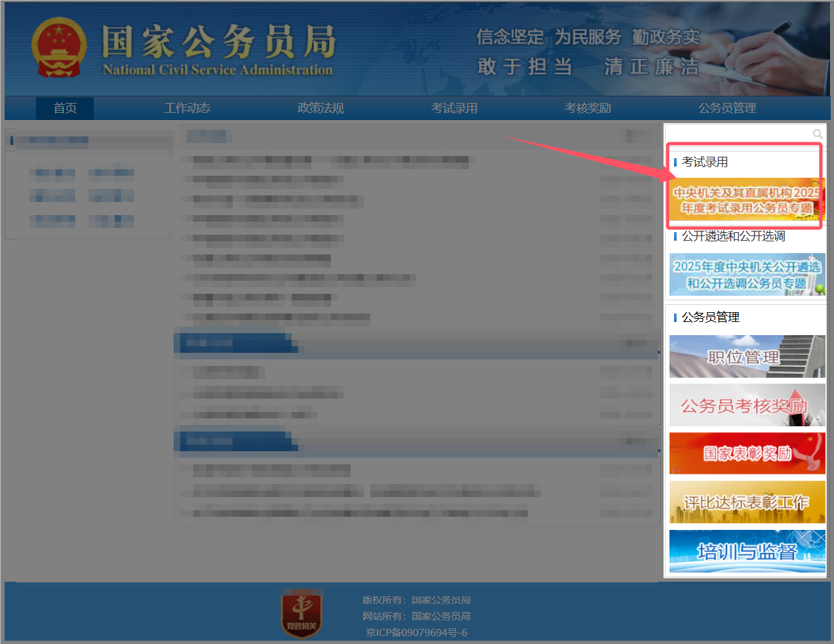Return to the 首页 tab
The image size is (834, 644).
tap(64, 108)
